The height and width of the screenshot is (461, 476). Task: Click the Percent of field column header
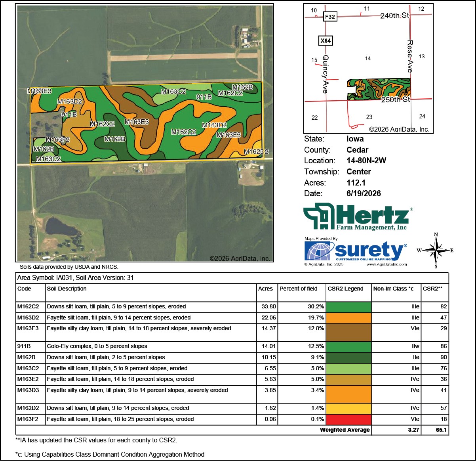click(299, 289)
